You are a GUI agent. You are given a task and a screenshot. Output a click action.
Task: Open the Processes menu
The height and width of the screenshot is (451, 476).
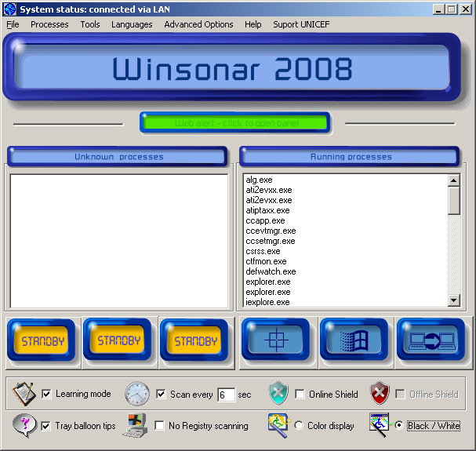coord(49,24)
